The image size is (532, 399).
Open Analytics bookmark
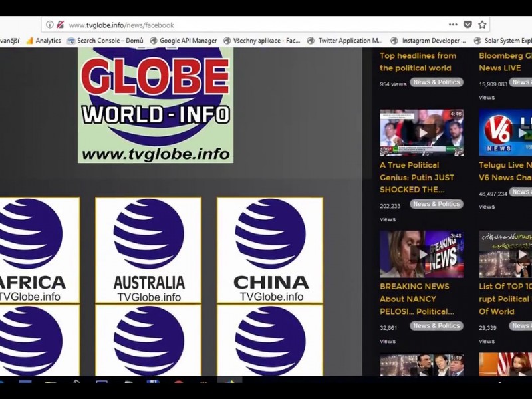click(x=43, y=41)
